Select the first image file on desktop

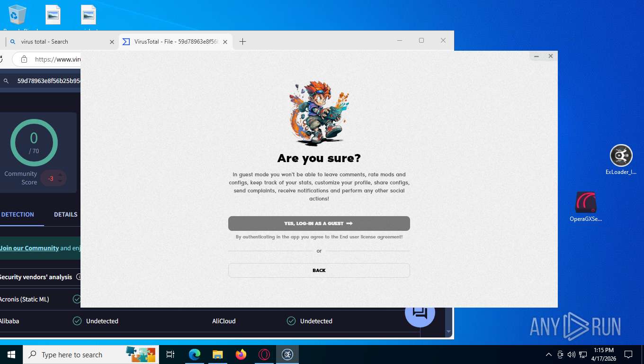tap(53, 15)
